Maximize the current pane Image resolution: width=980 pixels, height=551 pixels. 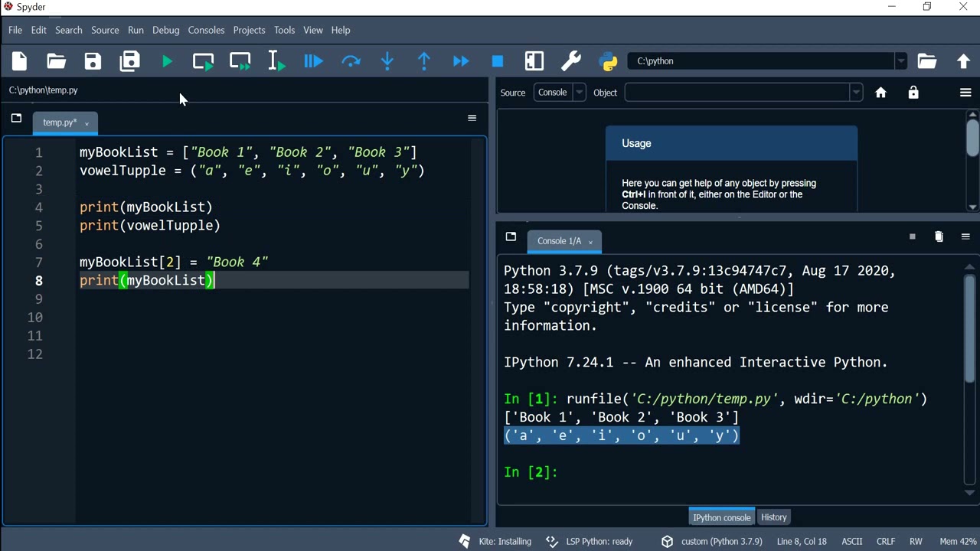click(534, 61)
